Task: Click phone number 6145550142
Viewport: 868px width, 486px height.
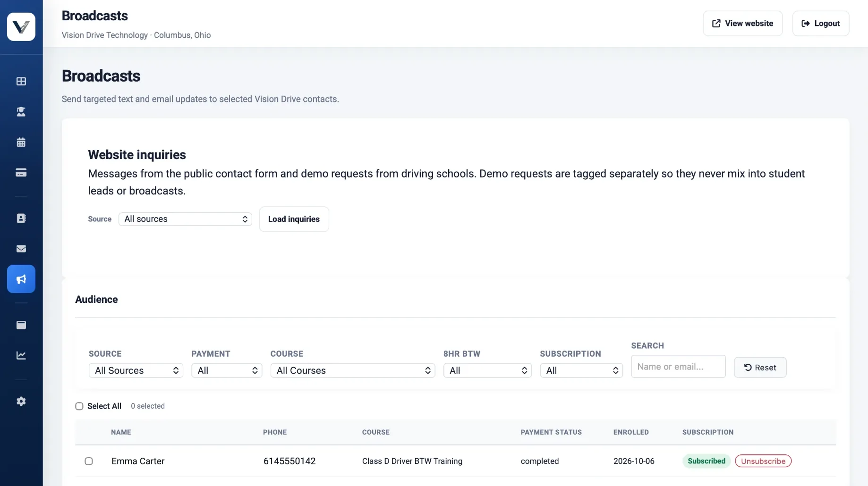Action: point(289,461)
